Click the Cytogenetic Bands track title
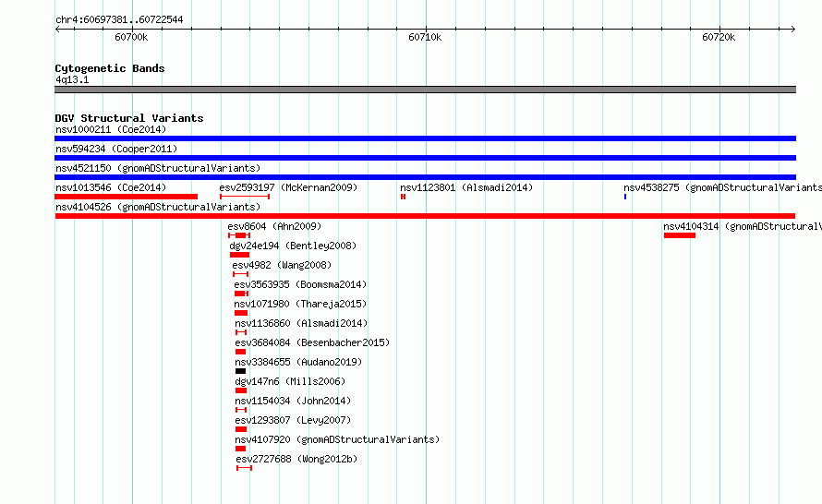 coord(110,68)
